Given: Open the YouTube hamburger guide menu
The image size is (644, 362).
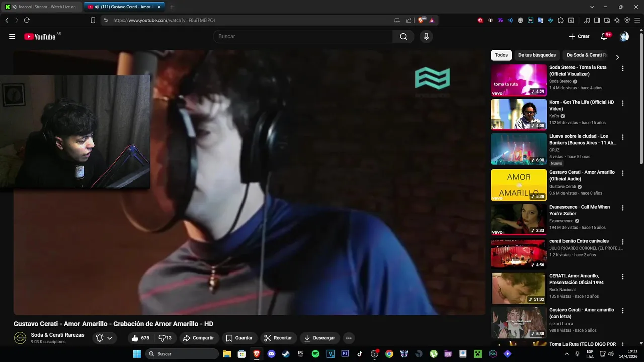Looking at the screenshot, I should 12,36.
